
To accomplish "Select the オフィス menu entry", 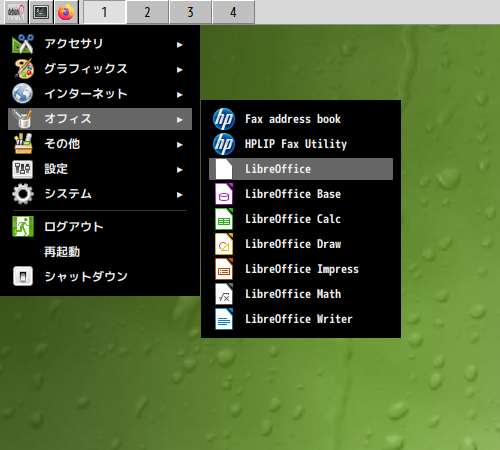I will [x=100, y=119].
